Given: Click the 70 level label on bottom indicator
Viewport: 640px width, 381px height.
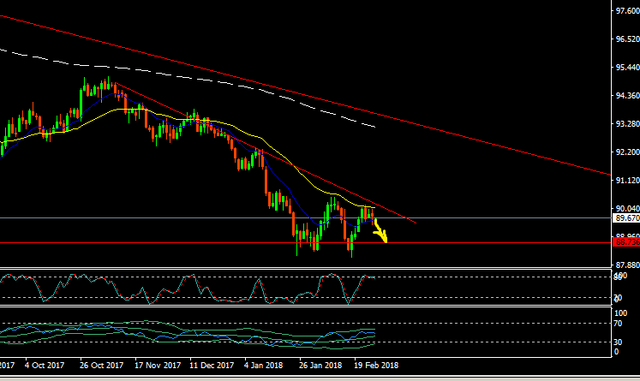Looking at the screenshot, I should pos(618,323).
